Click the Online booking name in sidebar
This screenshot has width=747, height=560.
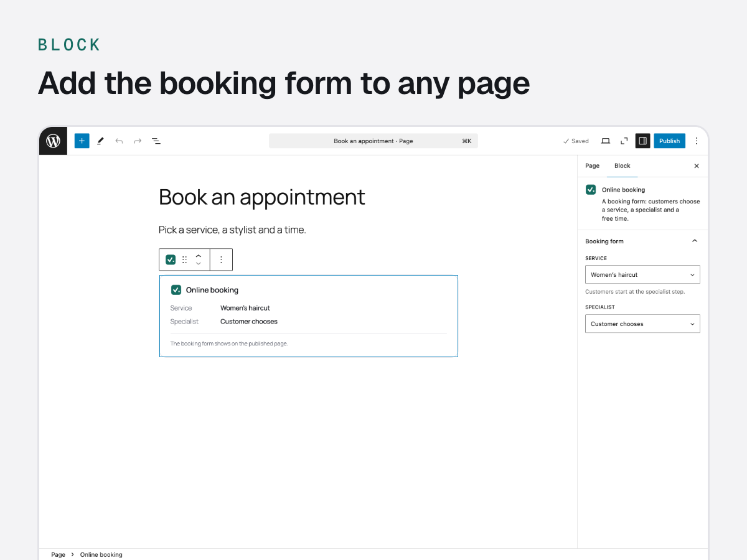623,190
